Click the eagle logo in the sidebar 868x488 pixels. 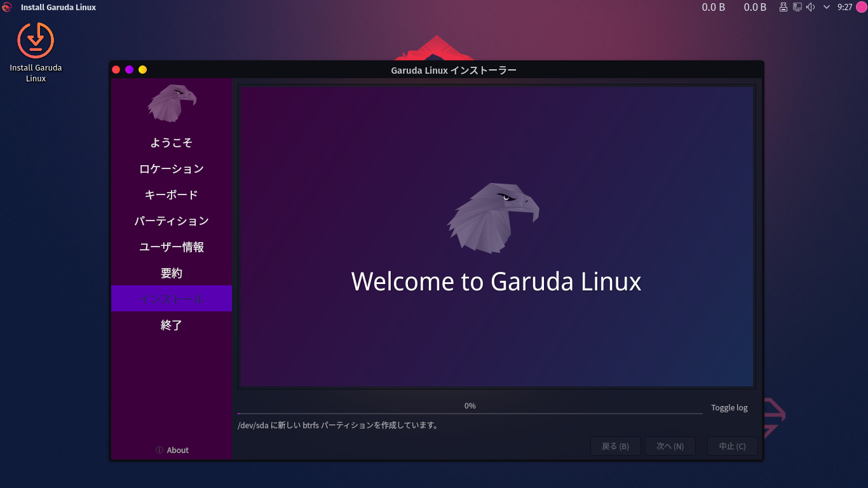[x=172, y=103]
